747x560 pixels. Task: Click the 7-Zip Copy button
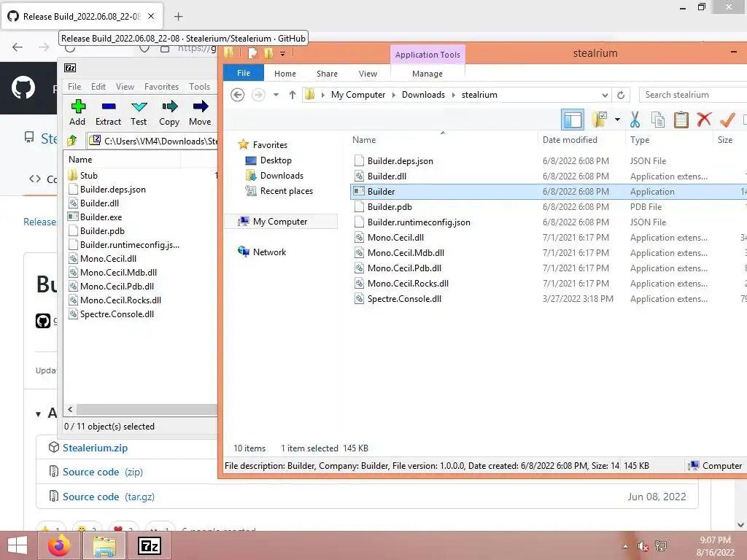tap(169, 113)
